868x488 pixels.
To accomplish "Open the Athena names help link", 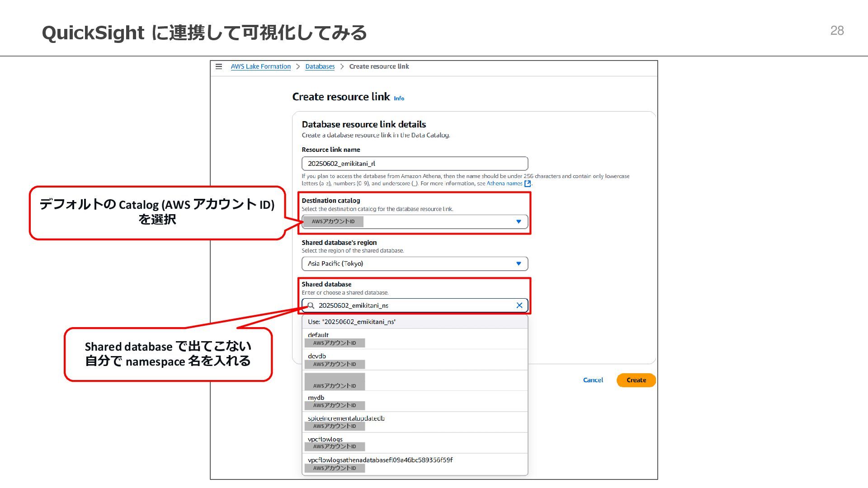I will 504,183.
